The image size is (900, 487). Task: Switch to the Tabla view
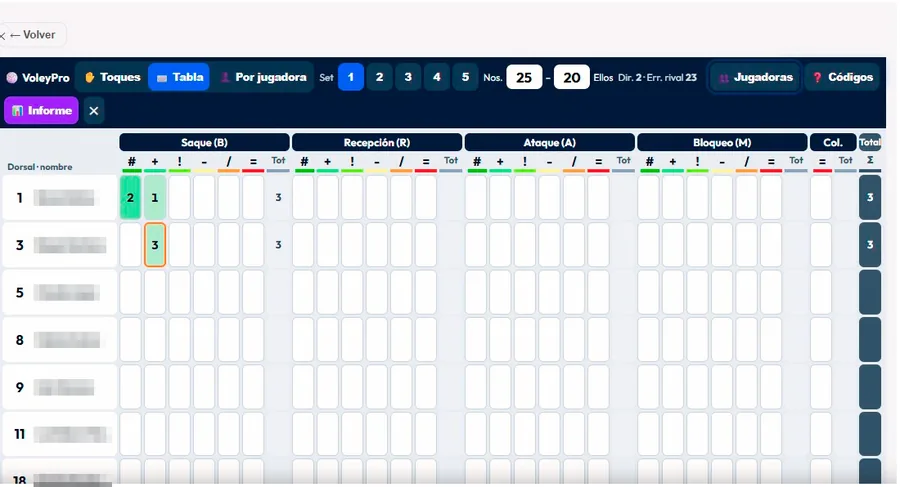coord(180,77)
